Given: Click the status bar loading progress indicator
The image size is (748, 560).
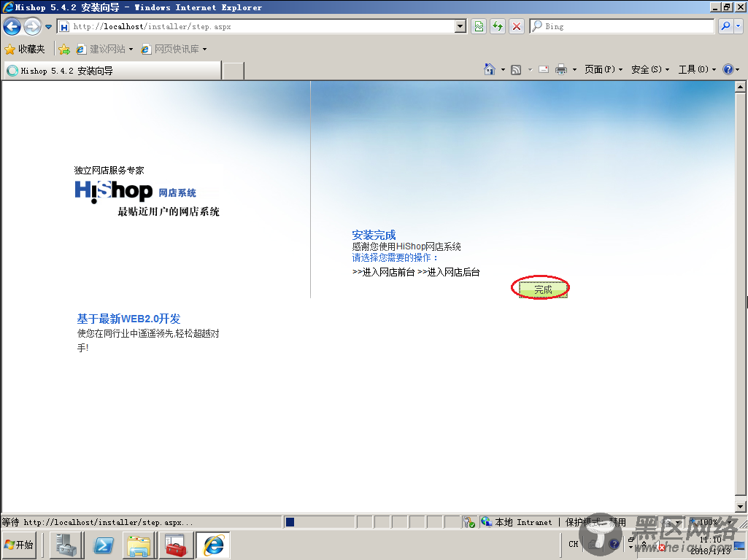Looking at the screenshot, I should point(290,522).
